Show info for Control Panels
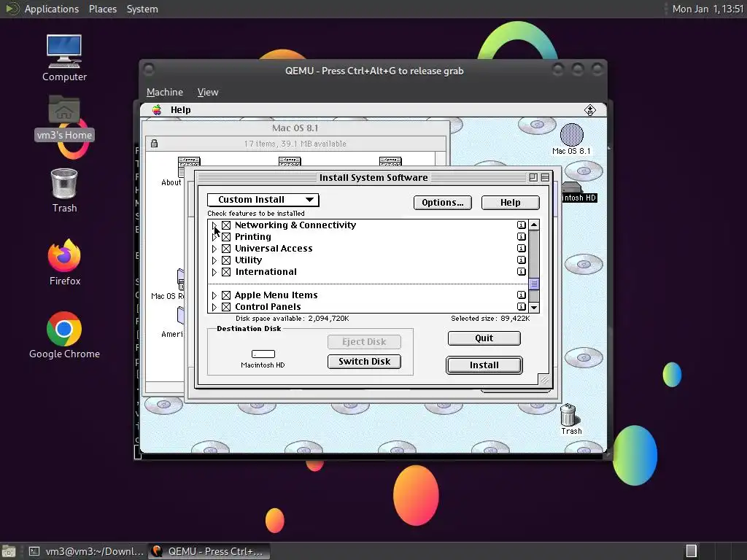The height and width of the screenshot is (560, 747). pyautogui.click(x=521, y=307)
